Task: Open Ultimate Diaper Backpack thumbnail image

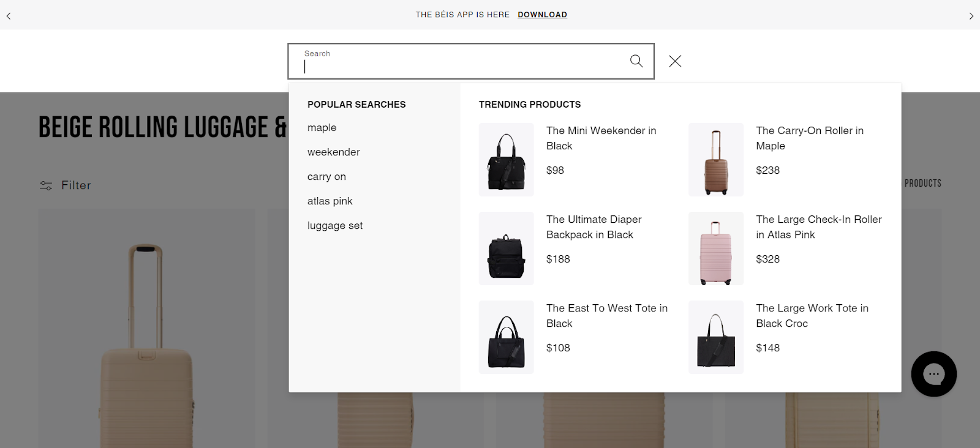Action: tap(507, 248)
